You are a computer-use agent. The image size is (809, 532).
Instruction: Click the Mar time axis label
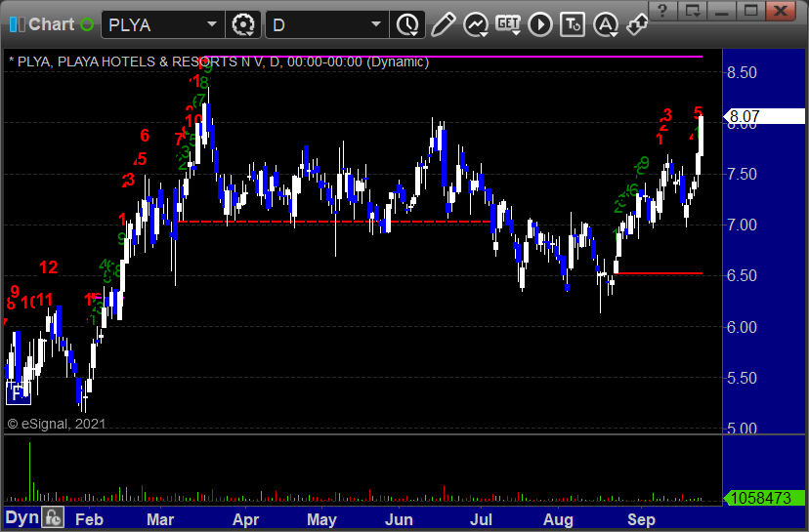[160, 519]
